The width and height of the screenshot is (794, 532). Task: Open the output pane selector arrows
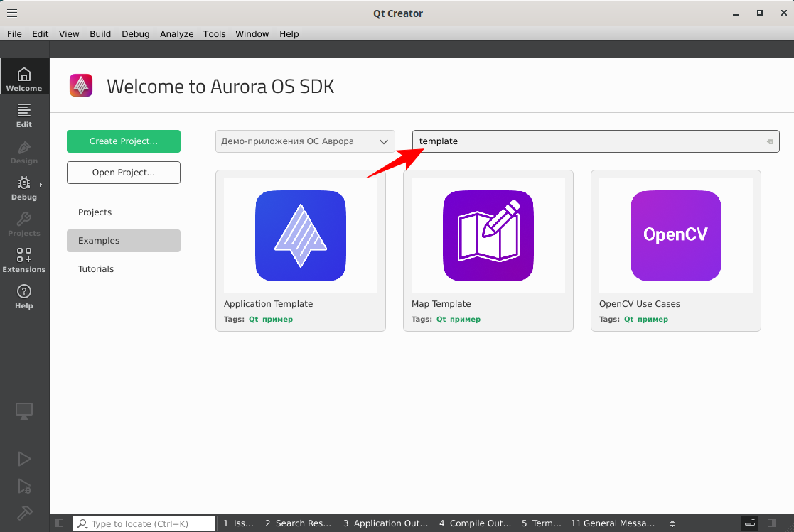coord(672,523)
